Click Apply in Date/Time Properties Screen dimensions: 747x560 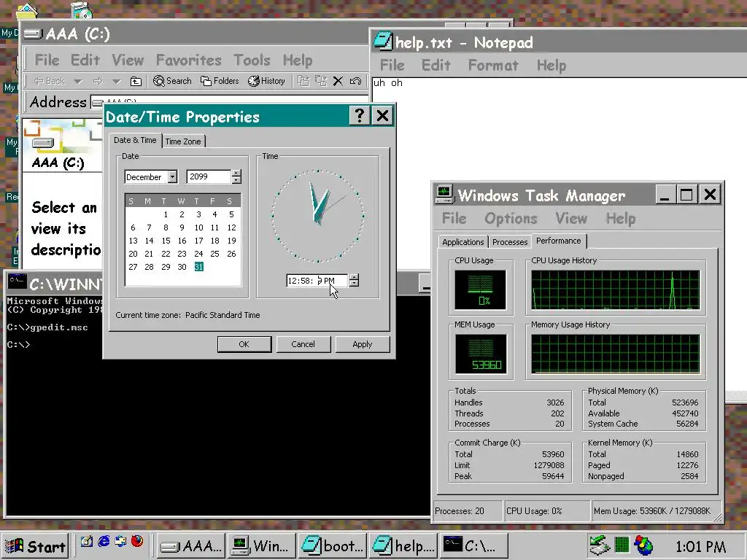(363, 344)
